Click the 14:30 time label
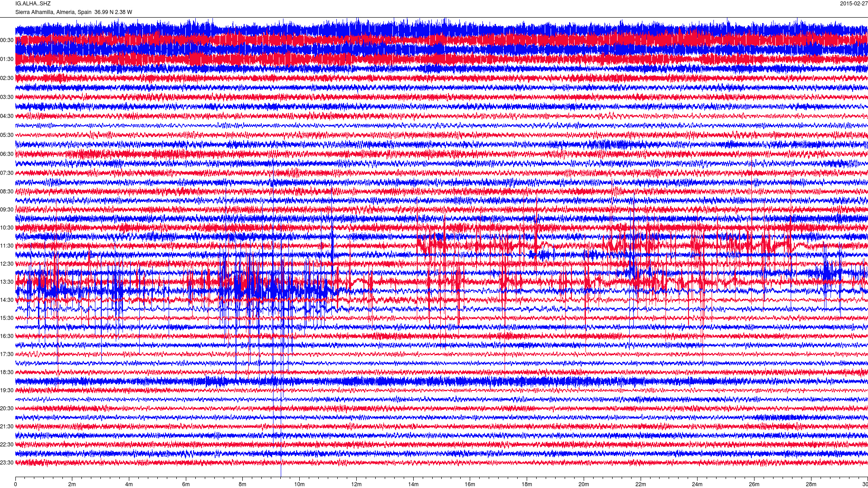This screenshot has width=868, height=488. 7,300
